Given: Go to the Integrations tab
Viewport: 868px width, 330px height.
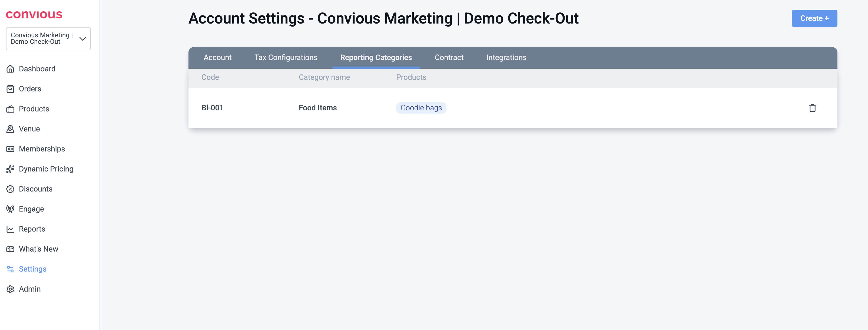Looking at the screenshot, I should click(x=506, y=58).
